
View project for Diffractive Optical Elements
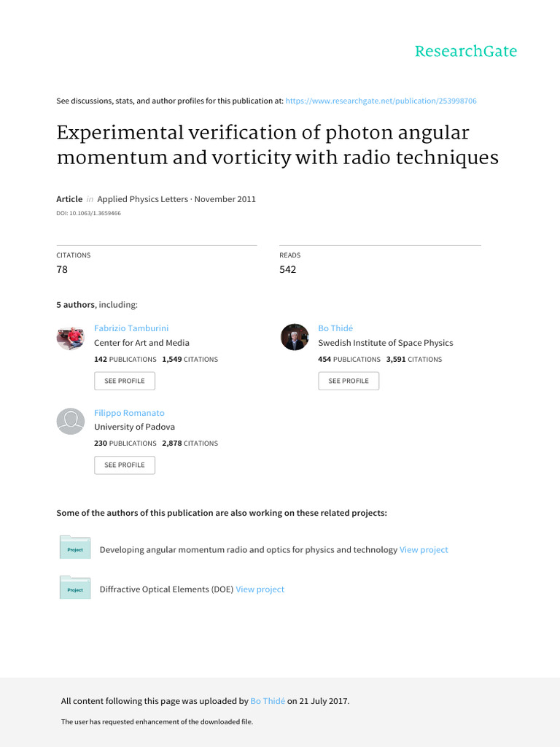(x=260, y=589)
